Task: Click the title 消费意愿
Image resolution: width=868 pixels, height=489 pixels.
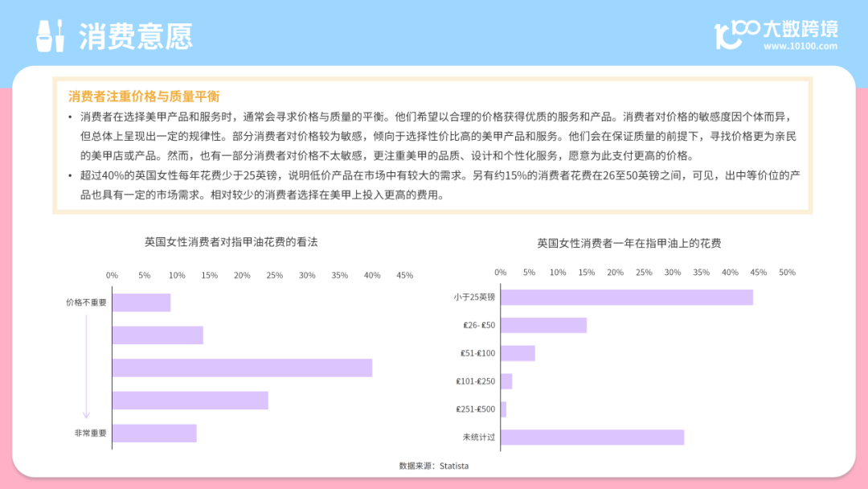Action: coord(136,36)
